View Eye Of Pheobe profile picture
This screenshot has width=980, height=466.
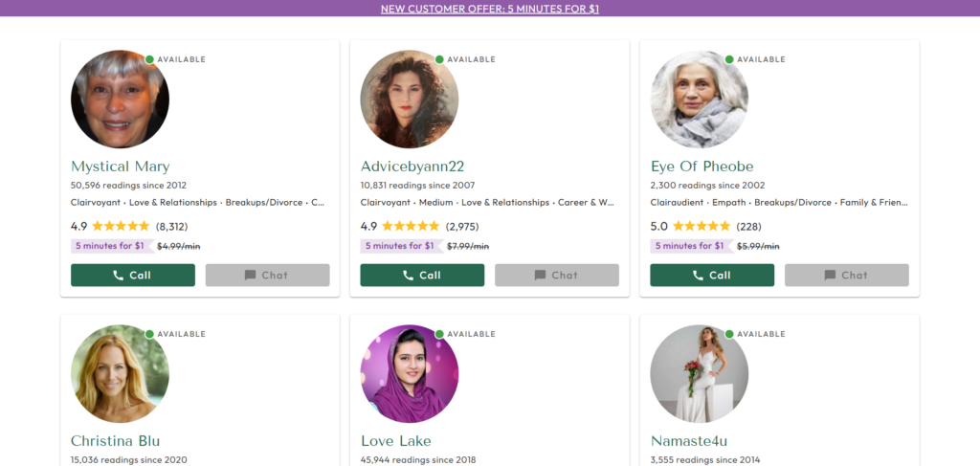[699, 100]
